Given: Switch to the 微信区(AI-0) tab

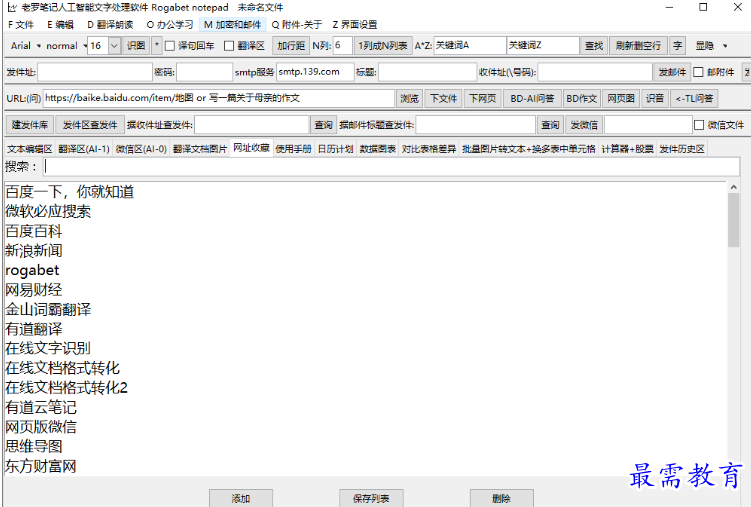Looking at the screenshot, I should click(x=141, y=149).
